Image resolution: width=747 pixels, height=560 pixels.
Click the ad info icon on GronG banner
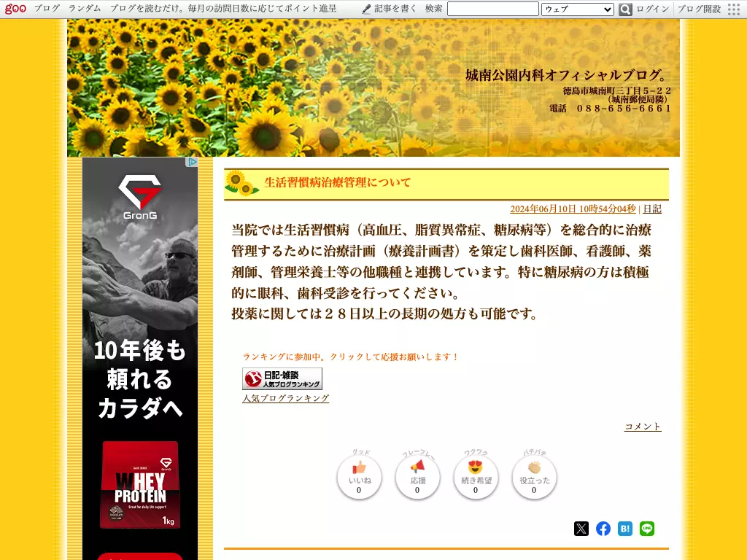tap(193, 162)
